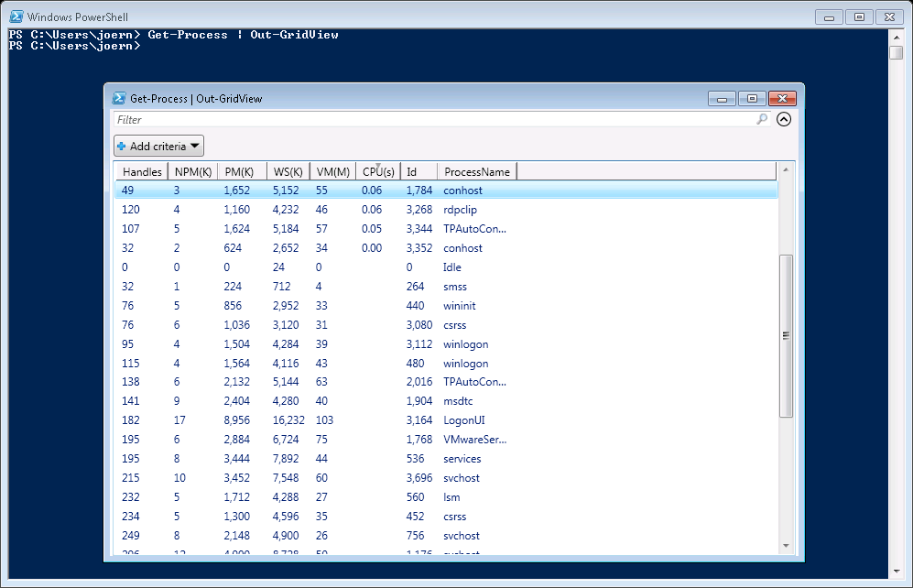
Task: Open the Add criteria dropdown
Action: (159, 147)
